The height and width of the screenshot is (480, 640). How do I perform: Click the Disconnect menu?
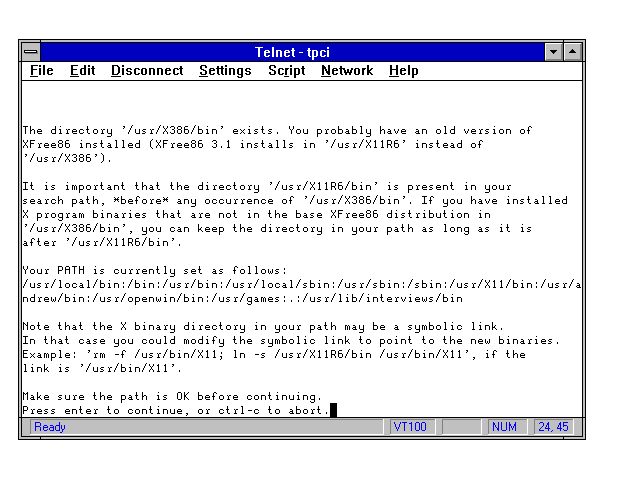point(147,71)
